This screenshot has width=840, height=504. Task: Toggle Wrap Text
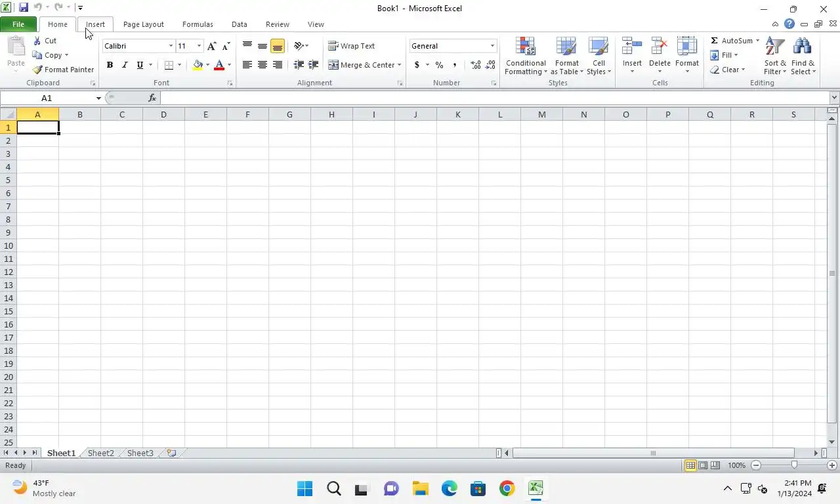(352, 46)
